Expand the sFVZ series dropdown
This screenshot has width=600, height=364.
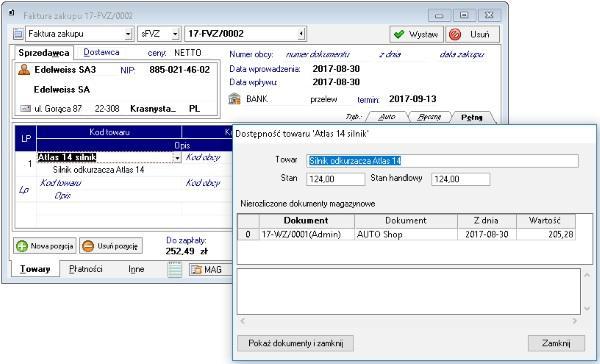175,34
